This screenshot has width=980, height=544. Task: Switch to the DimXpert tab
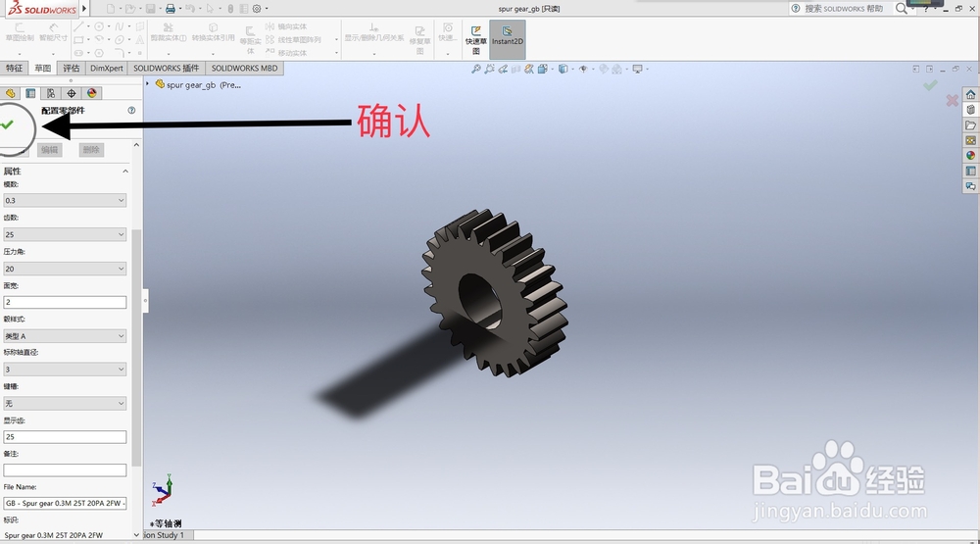(106, 69)
